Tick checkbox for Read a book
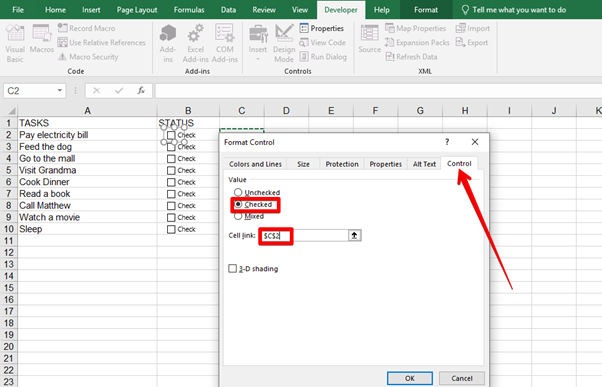This screenshot has height=387, width=602. click(x=171, y=194)
